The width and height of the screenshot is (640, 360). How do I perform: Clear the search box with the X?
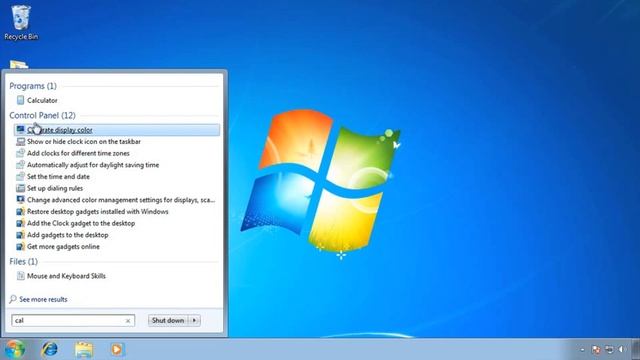tap(128, 321)
